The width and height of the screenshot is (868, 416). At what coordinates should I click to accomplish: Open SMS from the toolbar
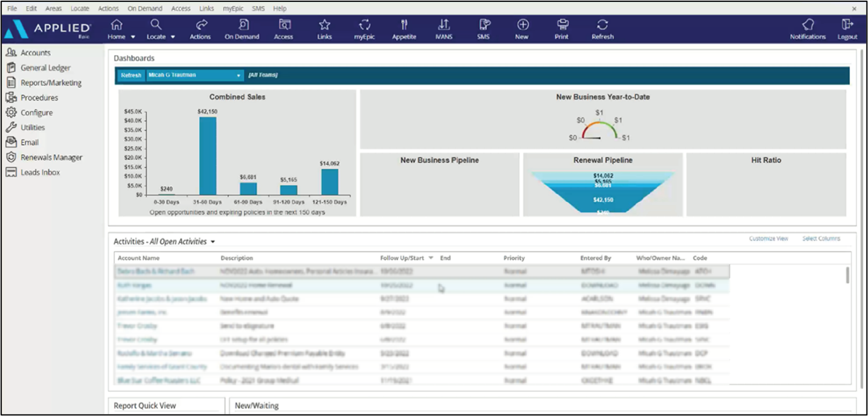pyautogui.click(x=483, y=25)
